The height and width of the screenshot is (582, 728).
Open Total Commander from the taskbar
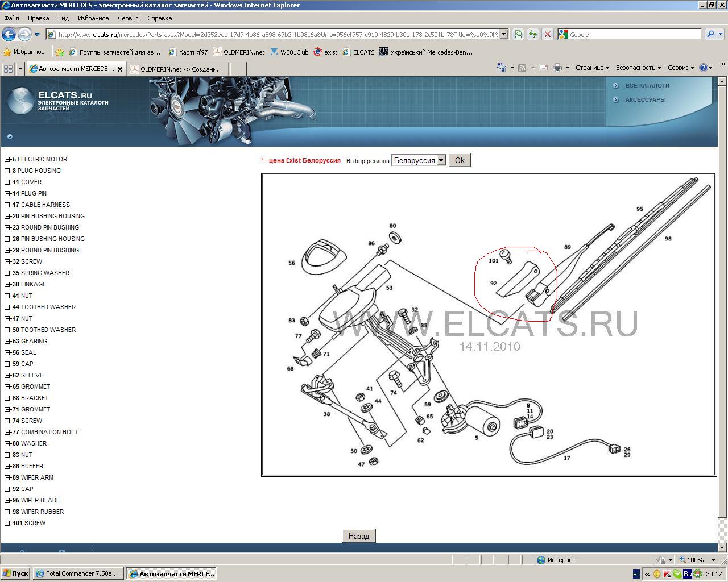[78, 573]
